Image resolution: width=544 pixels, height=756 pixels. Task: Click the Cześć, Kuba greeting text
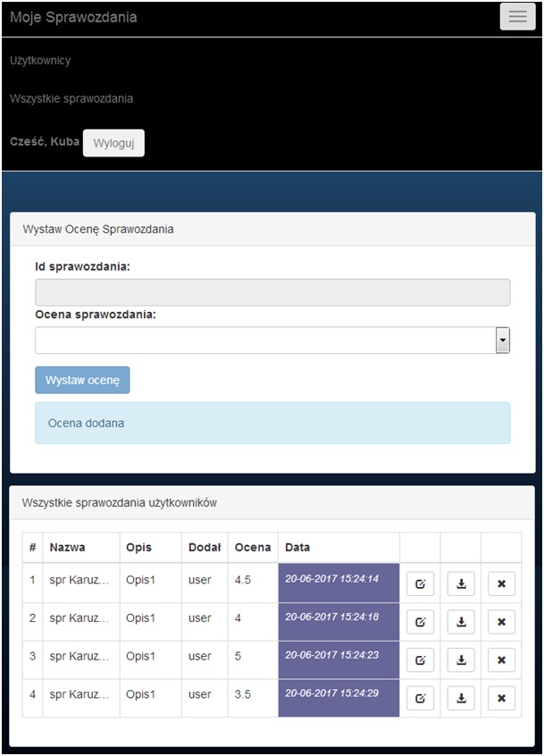[45, 142]
